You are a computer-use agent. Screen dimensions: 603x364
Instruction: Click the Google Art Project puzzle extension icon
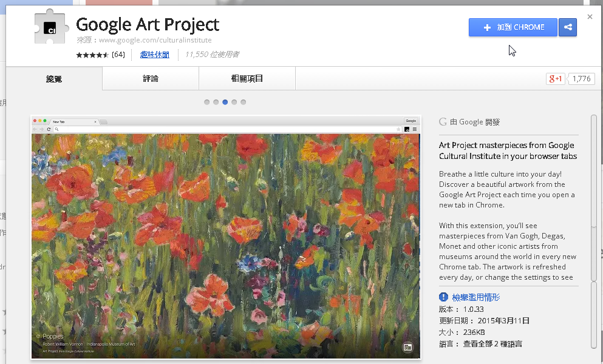click(51, 27)
